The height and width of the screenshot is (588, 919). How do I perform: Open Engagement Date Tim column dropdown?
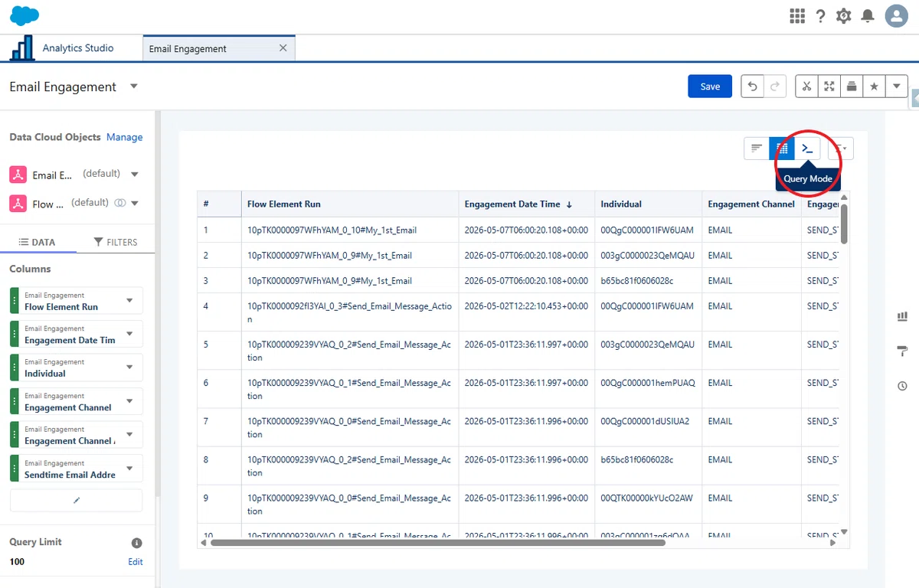coord(129,334)
